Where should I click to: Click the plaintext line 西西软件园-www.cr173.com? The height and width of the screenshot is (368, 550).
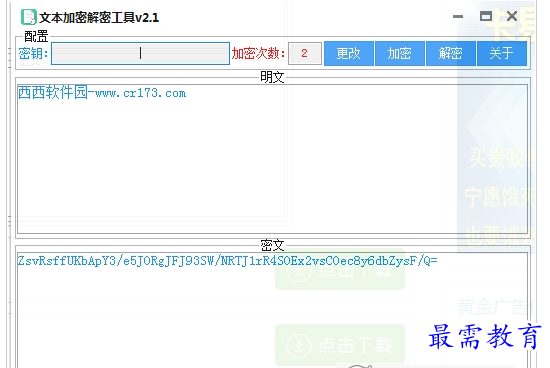coord(102,93)
